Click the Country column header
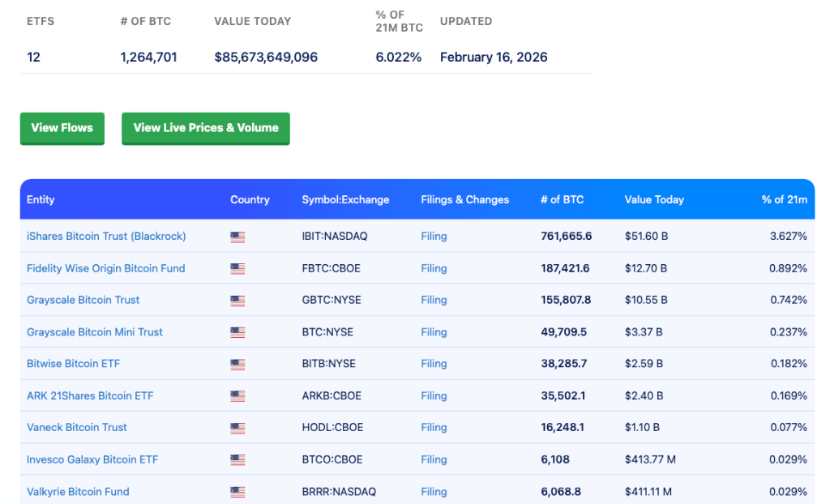830x504 pixels. click(250, 199)
